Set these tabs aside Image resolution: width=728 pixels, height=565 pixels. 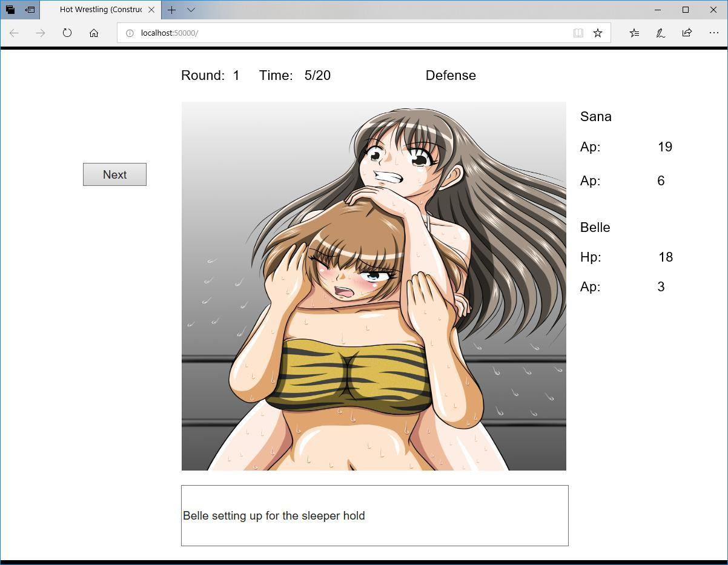30,10
